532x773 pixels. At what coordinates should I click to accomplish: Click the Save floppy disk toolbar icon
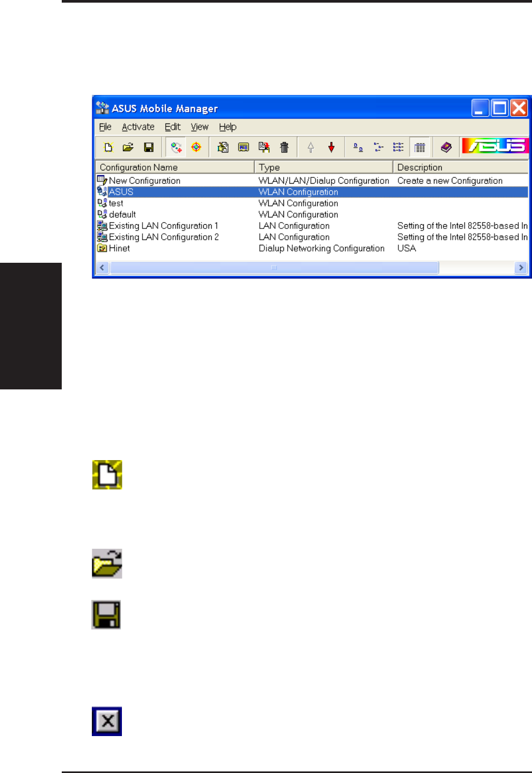pos(149,147)
